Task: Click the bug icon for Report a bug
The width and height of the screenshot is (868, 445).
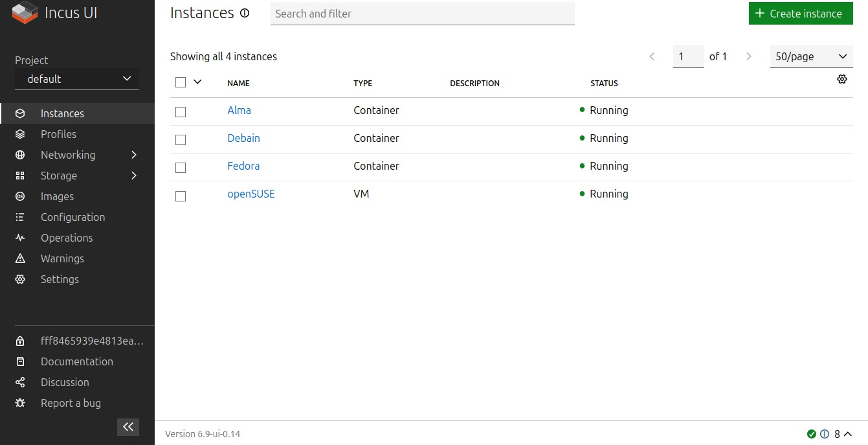Action: (x=20, y=403)
